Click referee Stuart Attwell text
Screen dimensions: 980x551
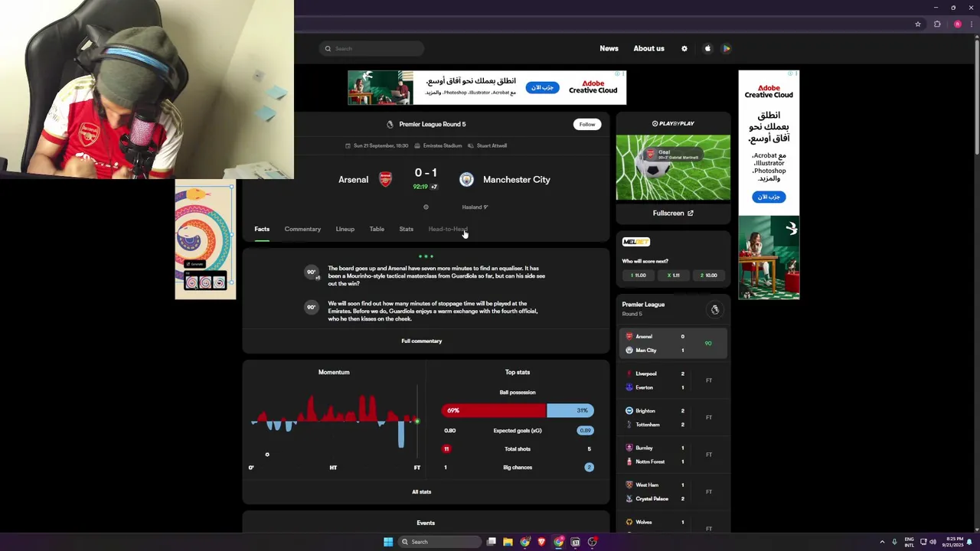click(492, 145)
